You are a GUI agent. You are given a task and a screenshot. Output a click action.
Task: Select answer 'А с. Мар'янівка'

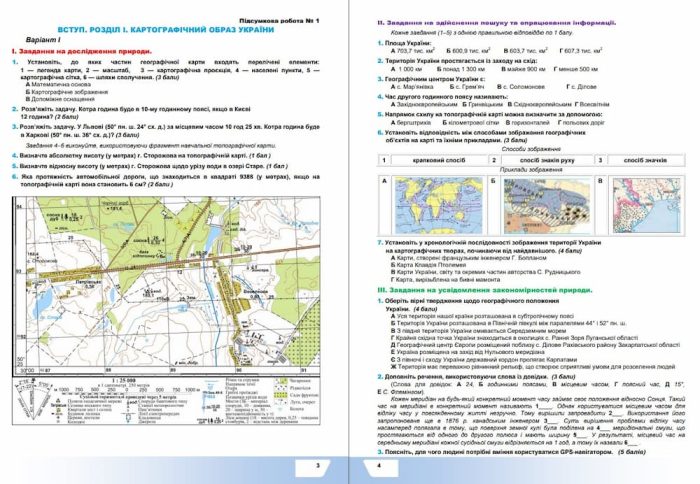[x=412, y=87]
